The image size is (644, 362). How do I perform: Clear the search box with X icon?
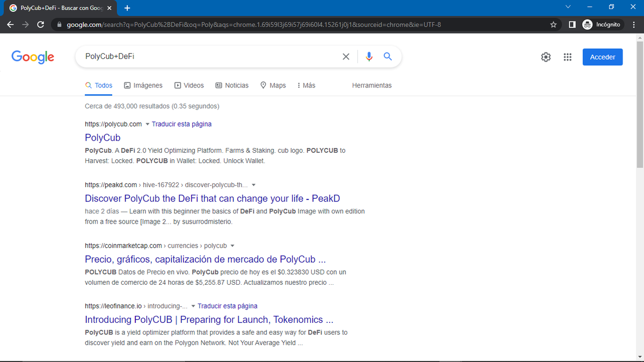pyautogui.click(x=346, y=57)
